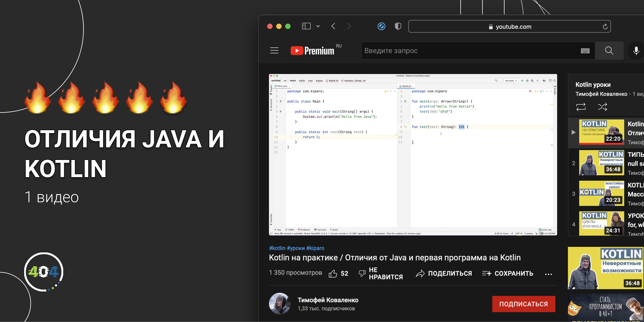Open the Event Log in the IDE
The width and height of the screenshot is (644, 322).
coord(545,229)
